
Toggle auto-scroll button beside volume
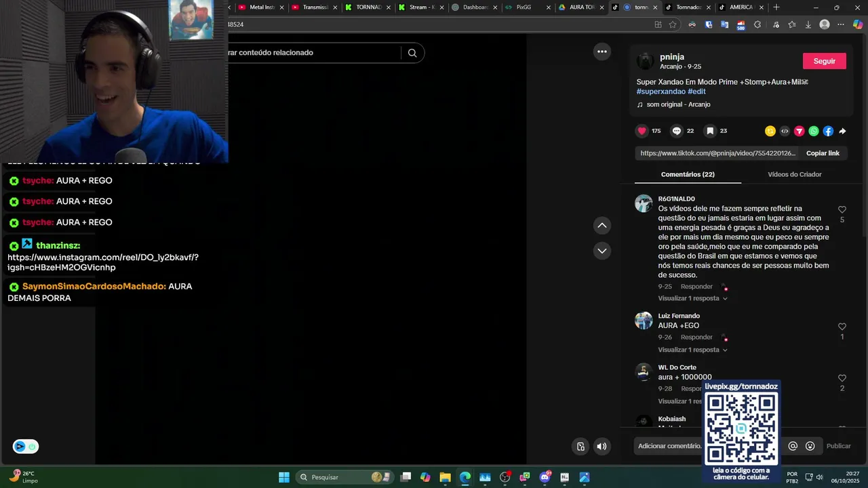580,446
